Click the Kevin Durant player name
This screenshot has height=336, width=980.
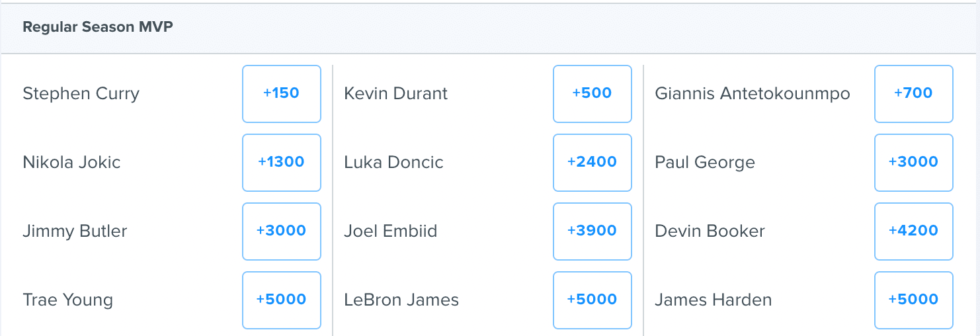(x=396, y=94)
